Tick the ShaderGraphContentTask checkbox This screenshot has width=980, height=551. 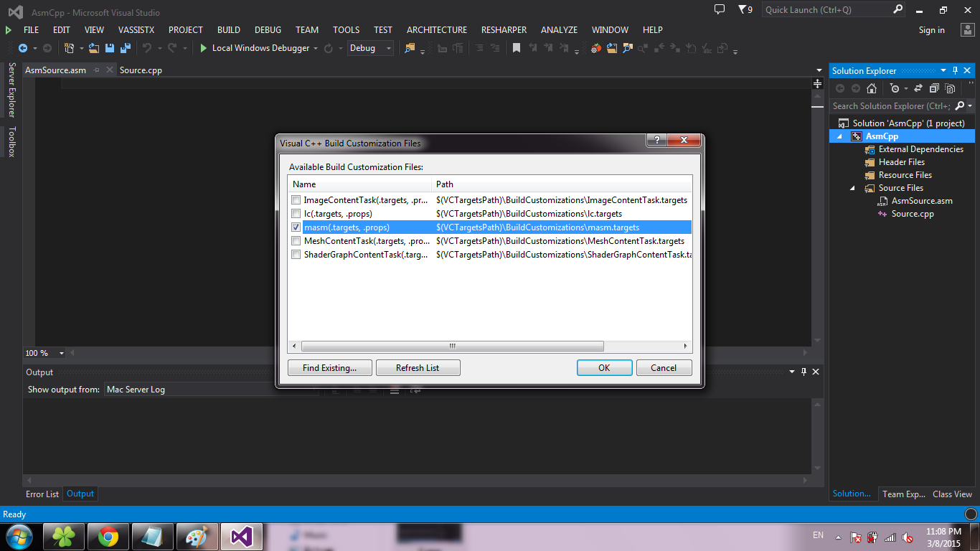(296, 255)
